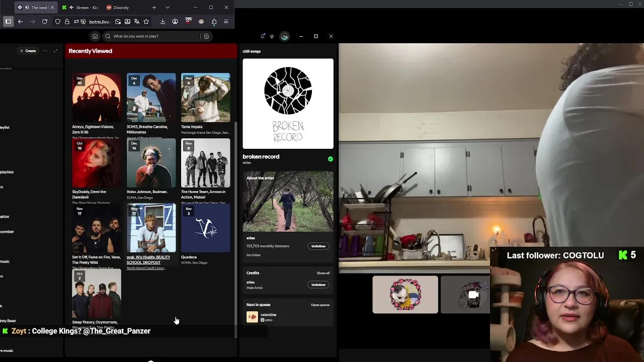
Task: Go back with the browser back arrow
Action: 20,22
